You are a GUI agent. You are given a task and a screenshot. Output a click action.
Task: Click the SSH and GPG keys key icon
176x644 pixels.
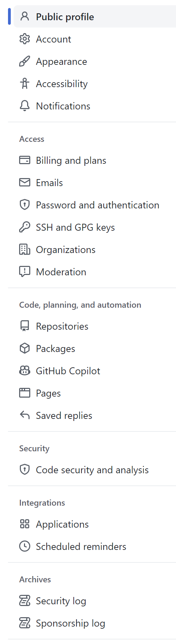coord(25,227)
